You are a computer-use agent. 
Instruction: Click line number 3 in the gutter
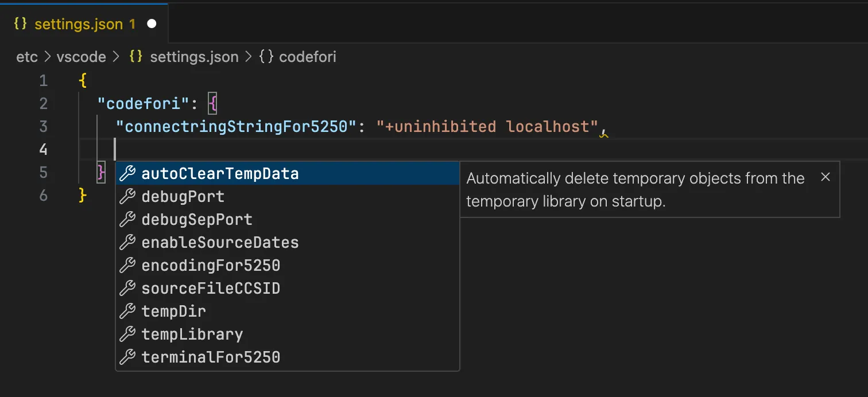(x=44, y=127)
